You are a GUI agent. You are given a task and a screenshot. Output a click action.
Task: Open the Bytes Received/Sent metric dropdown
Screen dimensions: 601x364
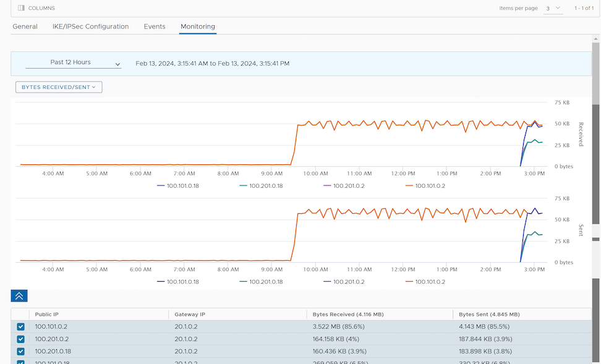[x=59, y=87]
